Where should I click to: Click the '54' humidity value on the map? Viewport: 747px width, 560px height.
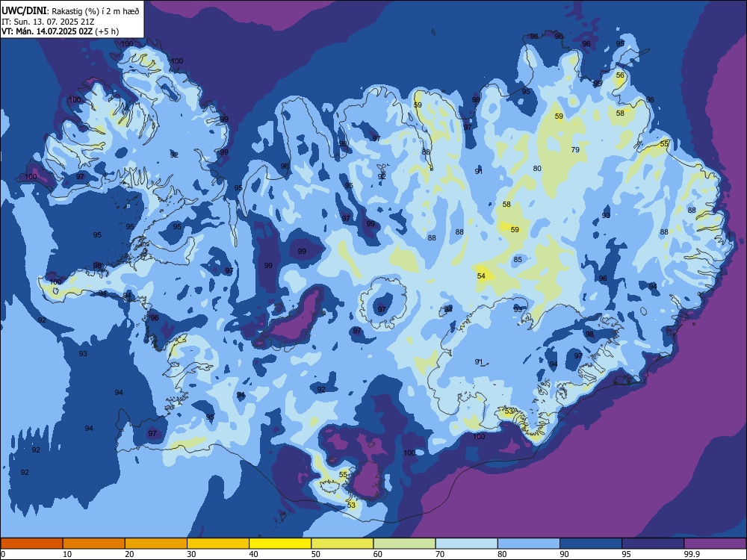click(481, 276)
